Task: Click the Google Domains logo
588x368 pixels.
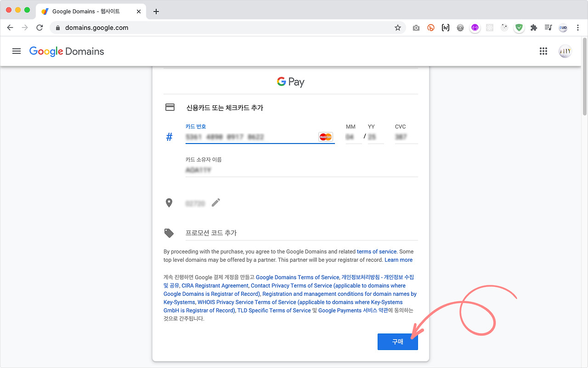Action: click(67, 52)
